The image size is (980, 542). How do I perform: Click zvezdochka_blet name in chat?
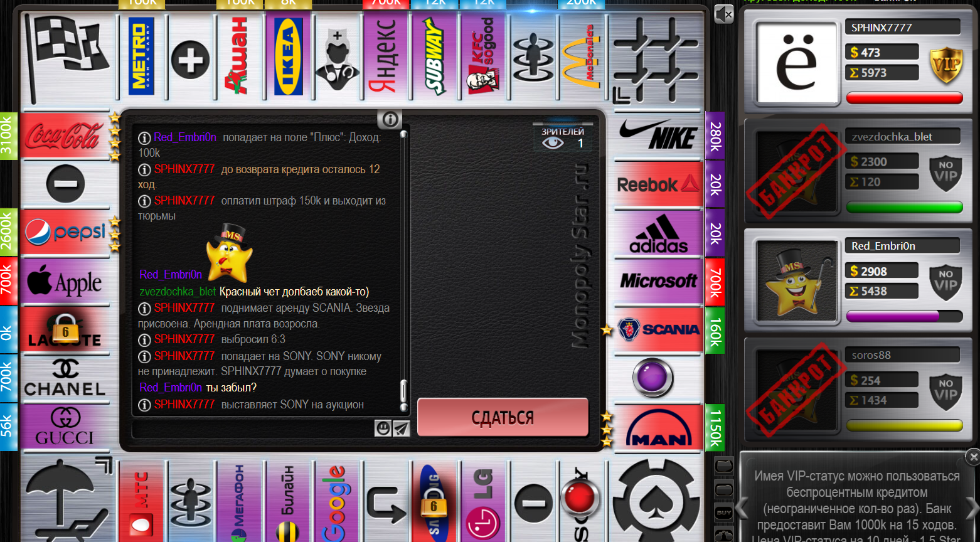(178, 292)
